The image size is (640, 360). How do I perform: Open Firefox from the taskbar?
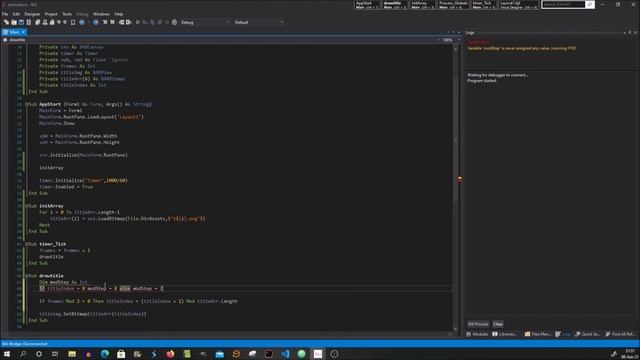170,354
